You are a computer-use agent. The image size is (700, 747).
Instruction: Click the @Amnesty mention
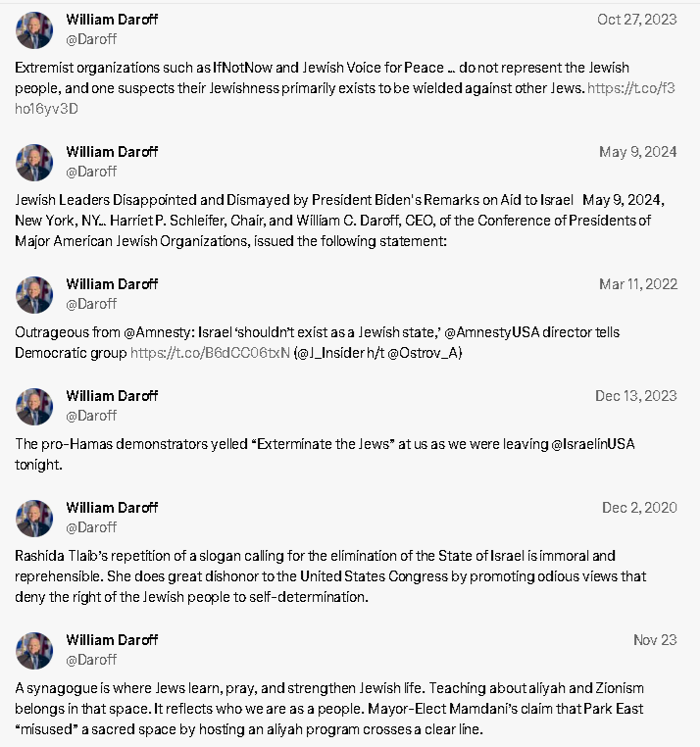click(x=158, y=332)
